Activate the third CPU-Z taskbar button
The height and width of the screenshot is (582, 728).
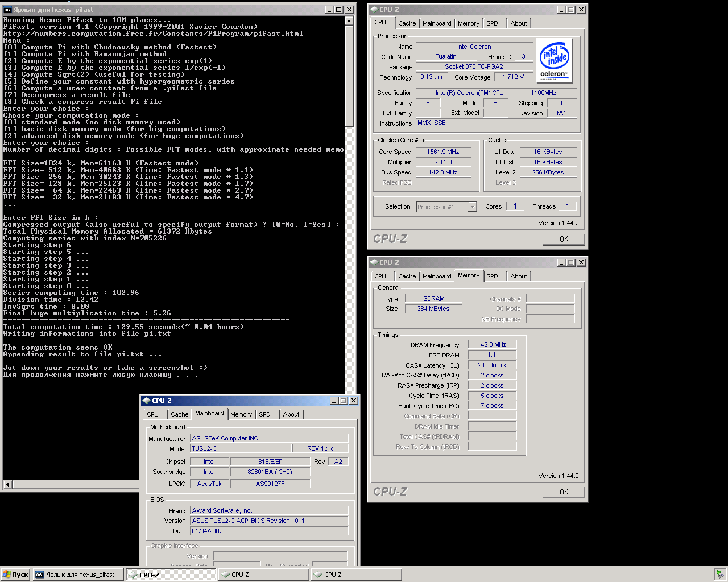pyautogui.click(x=356, y=575)
